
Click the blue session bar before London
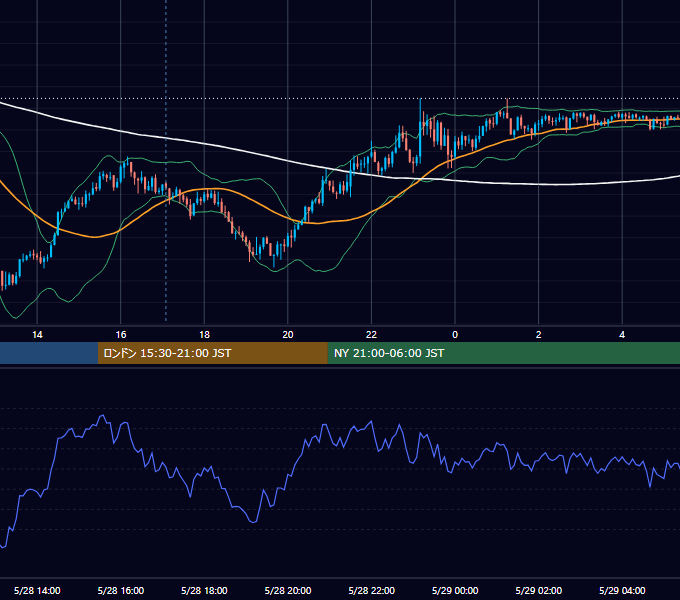pyautogui.click(x=49, y=353)
